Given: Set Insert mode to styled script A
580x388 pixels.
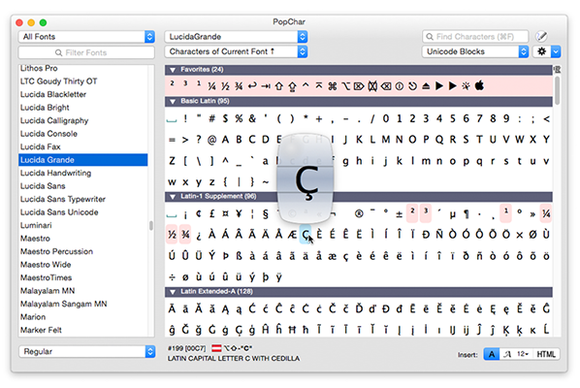Looking at the screenshot, I should [507, 354].
